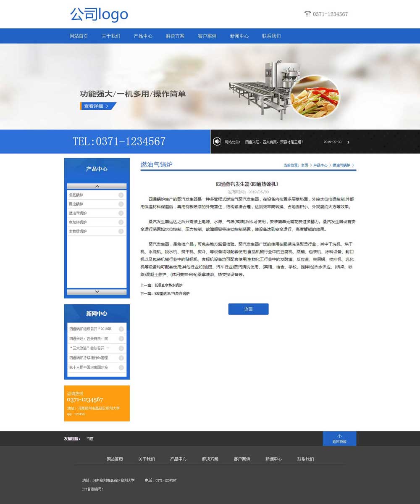Click 主页 in the breadcrumb trail
The height and width of the screenshot is (504, 420).
tap(304, 166)
